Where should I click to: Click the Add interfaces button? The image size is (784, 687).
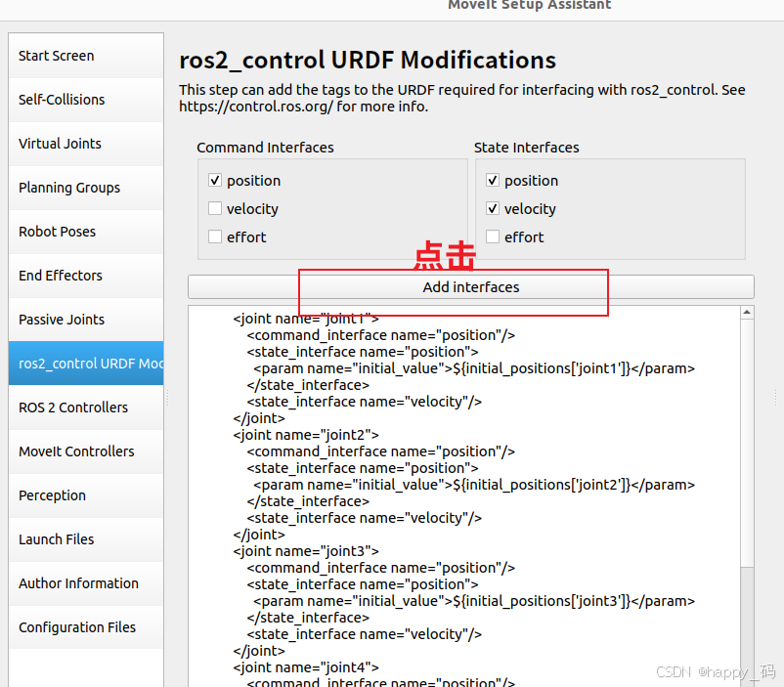471,287
